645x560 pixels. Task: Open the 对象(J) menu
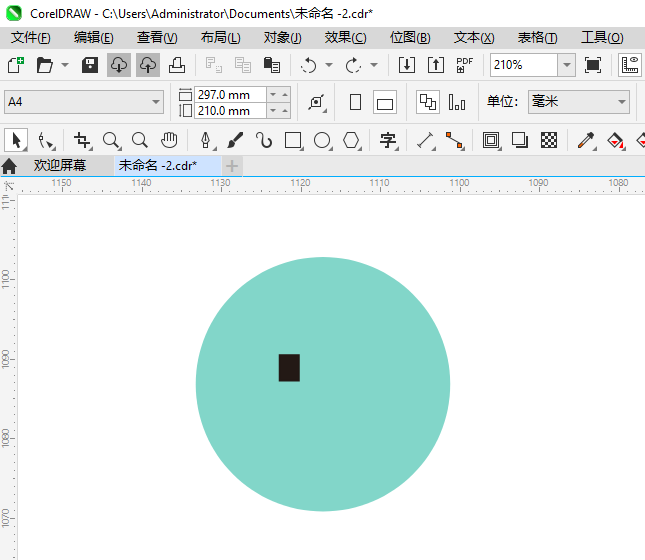click(283, 37)
